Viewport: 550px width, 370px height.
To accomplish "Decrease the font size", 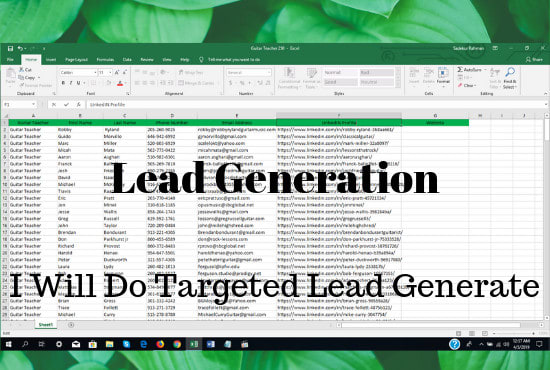I will tap(125, 73).
